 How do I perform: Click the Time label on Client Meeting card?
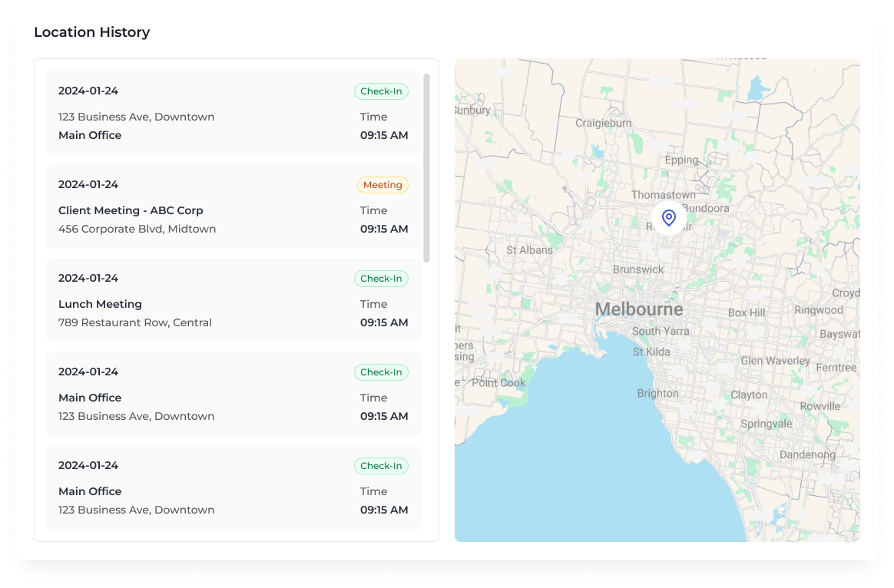coord(373,210)
